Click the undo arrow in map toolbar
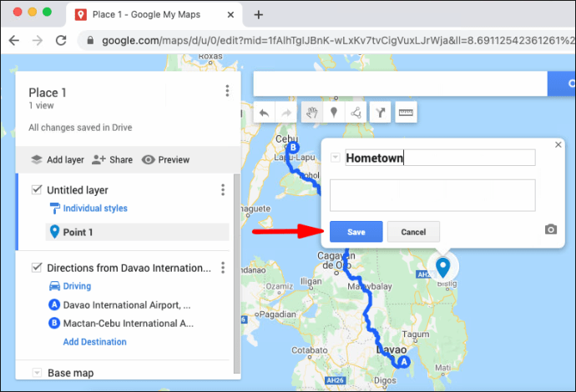This screenshot has height=392, width=576. tap(265, 113)
